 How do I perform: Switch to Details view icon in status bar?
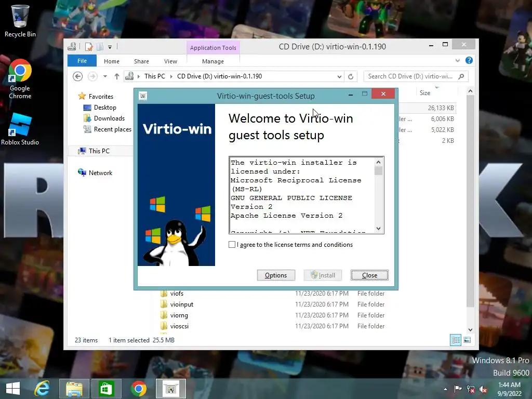[455, 340]
